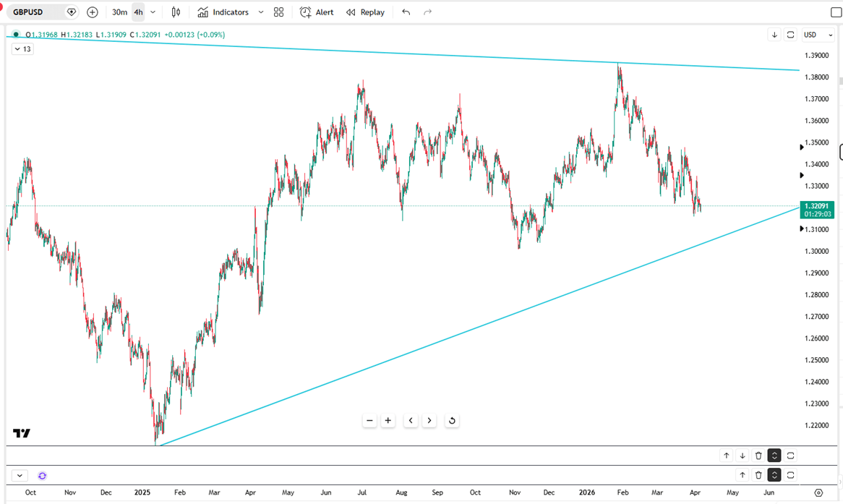Reset chart view with the circular arrow

click(x=452, y=421)
